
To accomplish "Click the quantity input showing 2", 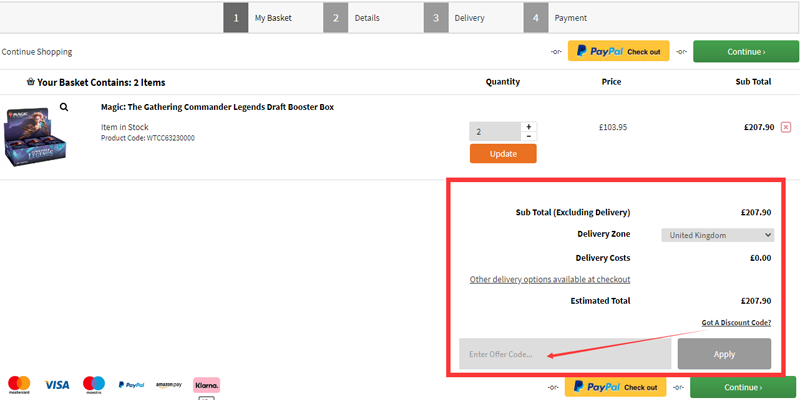I will tap(495, 132).
